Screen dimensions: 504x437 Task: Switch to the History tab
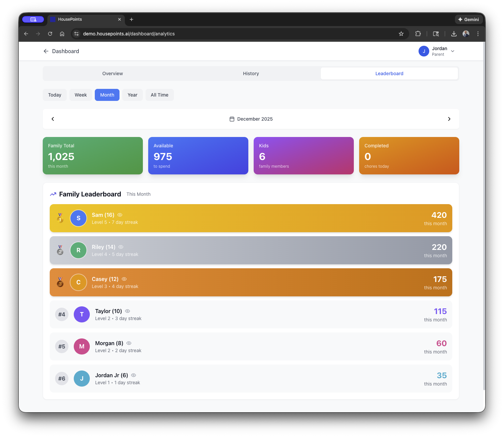coord(251,74)
